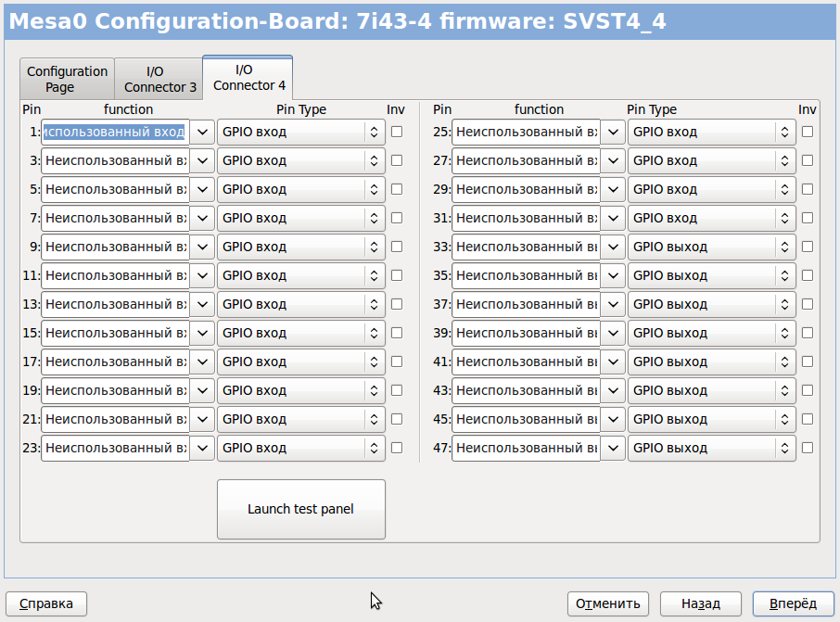Click the highlighted function text field of pin 1
The height and width of the screenshot is (622, 840).
(115, 132)
